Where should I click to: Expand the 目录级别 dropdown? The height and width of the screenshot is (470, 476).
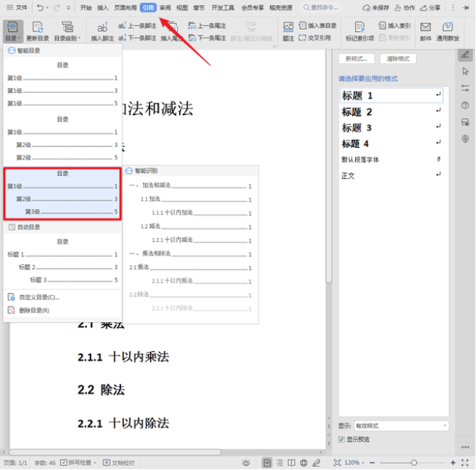[67, 38]
